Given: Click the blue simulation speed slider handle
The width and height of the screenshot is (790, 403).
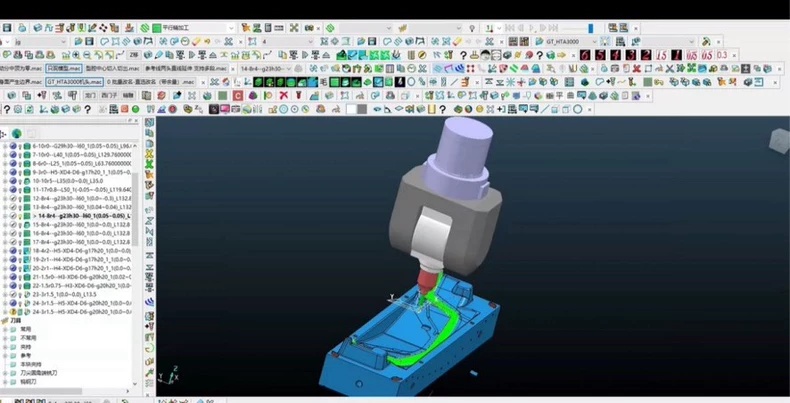Looking at the screenshot, I should (x=590, y=28).
